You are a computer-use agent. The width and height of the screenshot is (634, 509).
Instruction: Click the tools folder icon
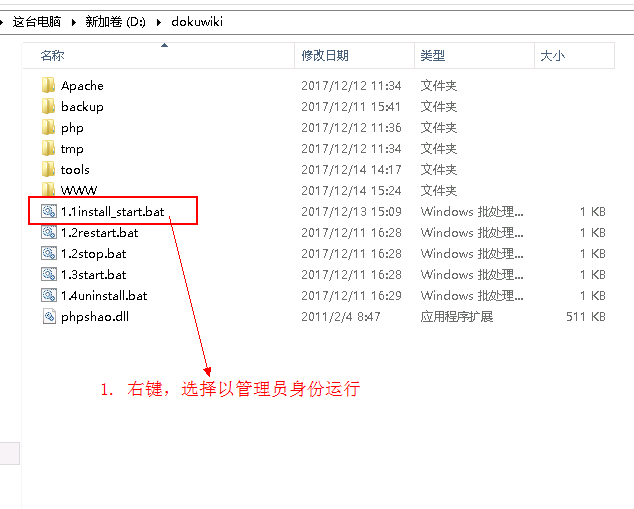[x=49, y=169]
